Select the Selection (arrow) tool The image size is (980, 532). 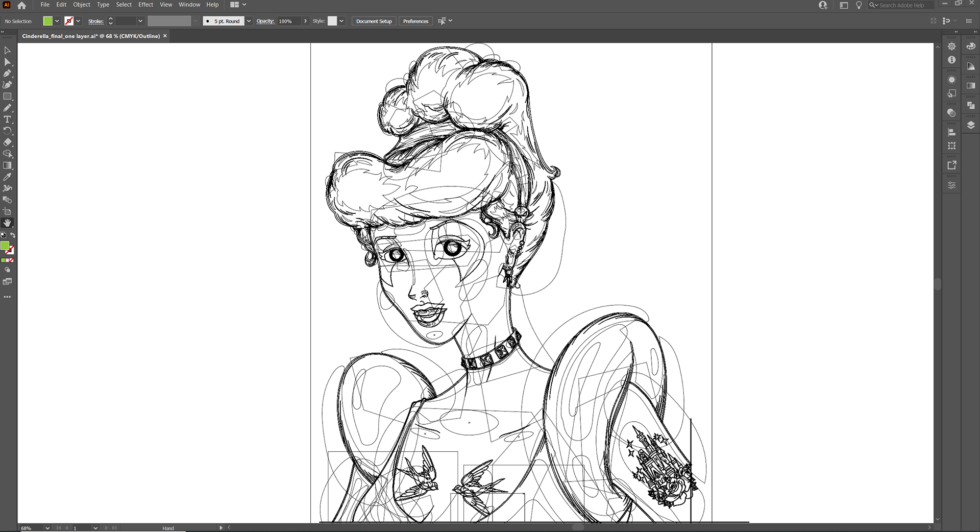(7, 51)
